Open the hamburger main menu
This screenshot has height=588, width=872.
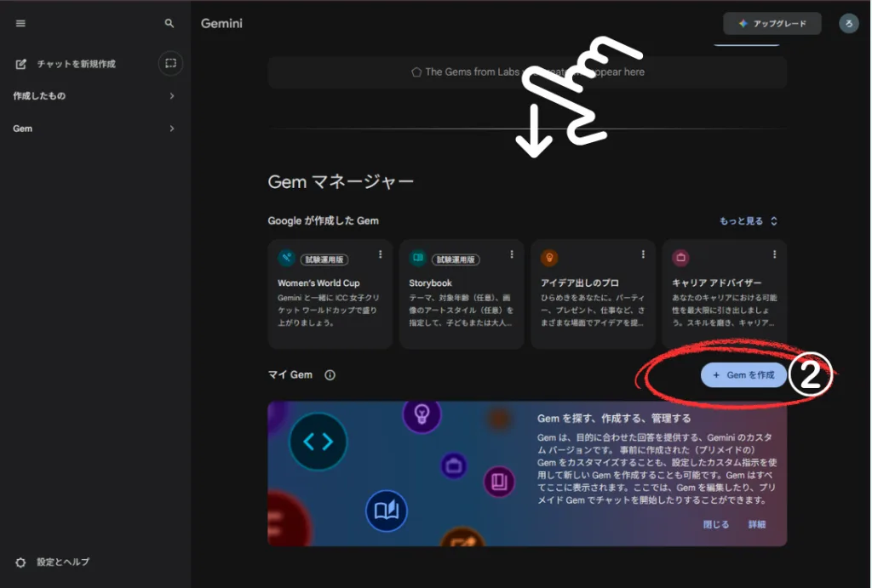coord(20,24)
